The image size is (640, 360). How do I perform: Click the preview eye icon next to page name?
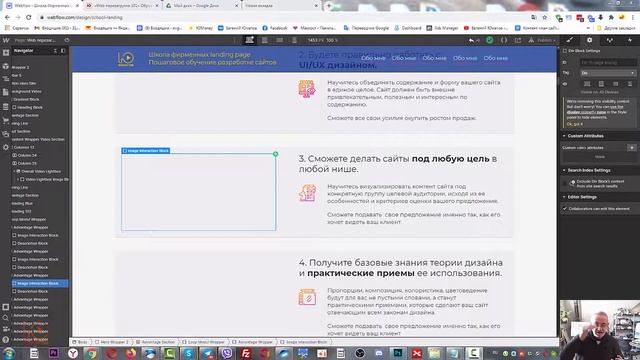(67, 40)
